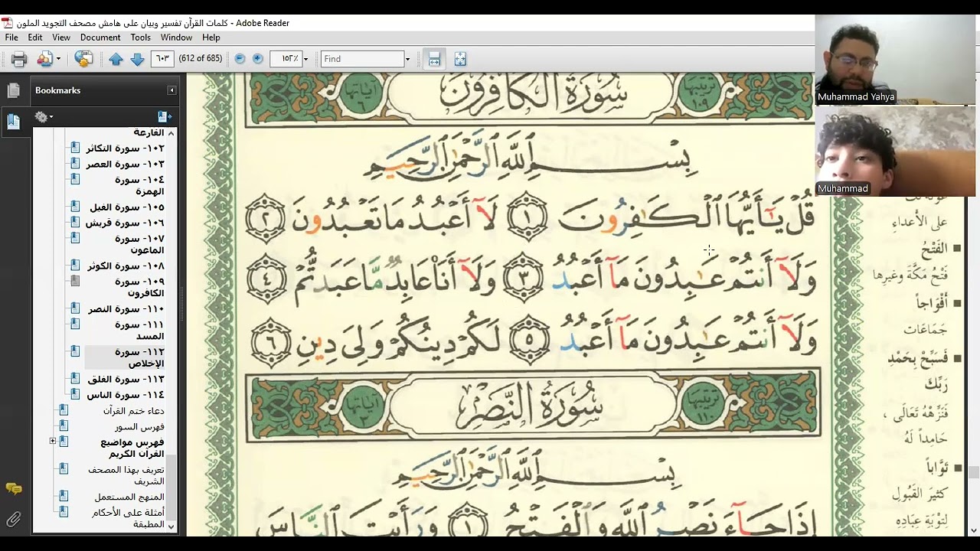Screen dimensions: 980x551
Task: Open the collaborate dropdown arrow
Action: coord(58,59)
